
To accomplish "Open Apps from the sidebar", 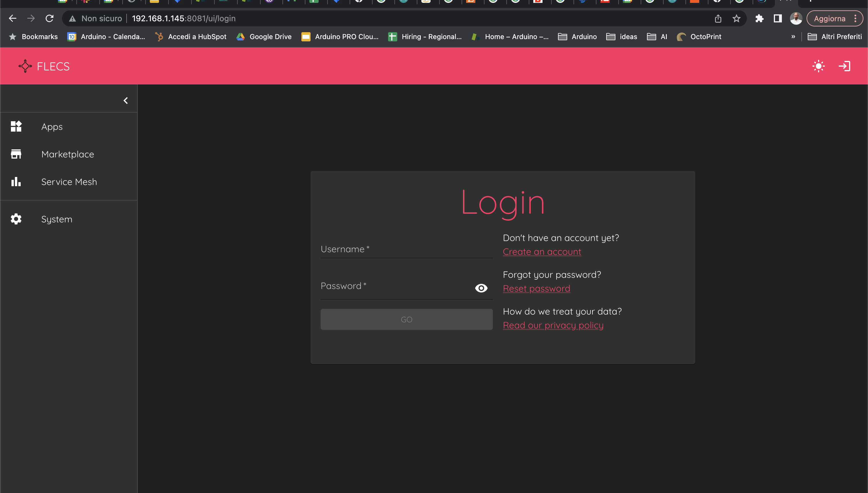I will coord(52,127).
